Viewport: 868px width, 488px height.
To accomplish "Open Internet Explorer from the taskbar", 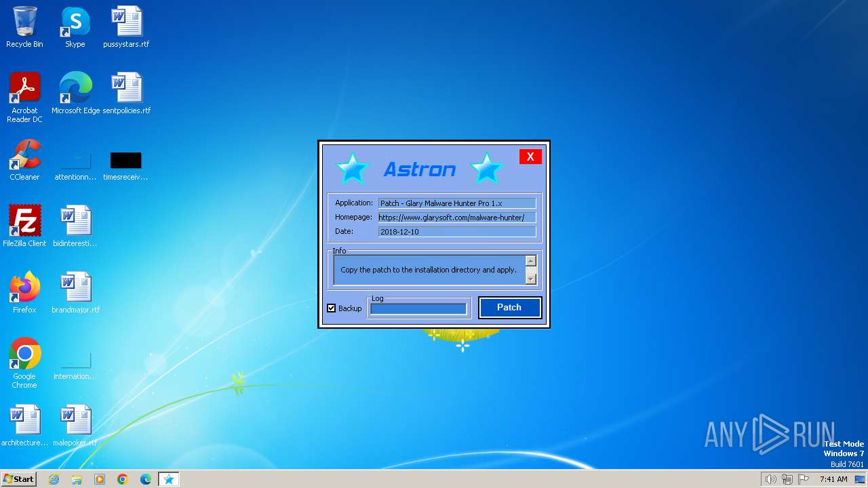I will click(54, 479).
